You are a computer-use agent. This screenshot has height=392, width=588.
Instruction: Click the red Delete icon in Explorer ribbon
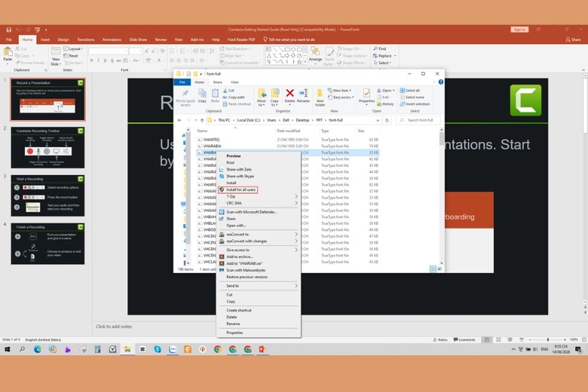pyautogui.click(x=290, y=93)
